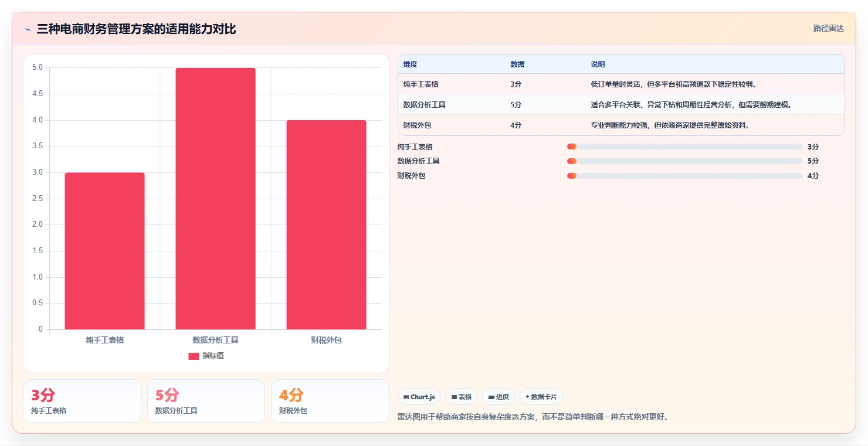
Task: Select the 财税外包 table row cell
Action: [418, 125]
